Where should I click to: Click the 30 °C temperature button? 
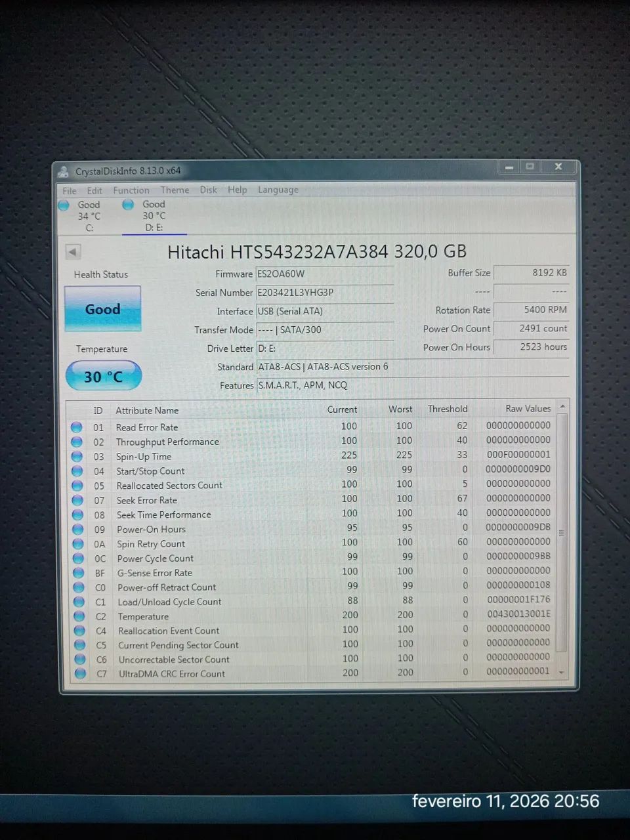click(103, 376)
